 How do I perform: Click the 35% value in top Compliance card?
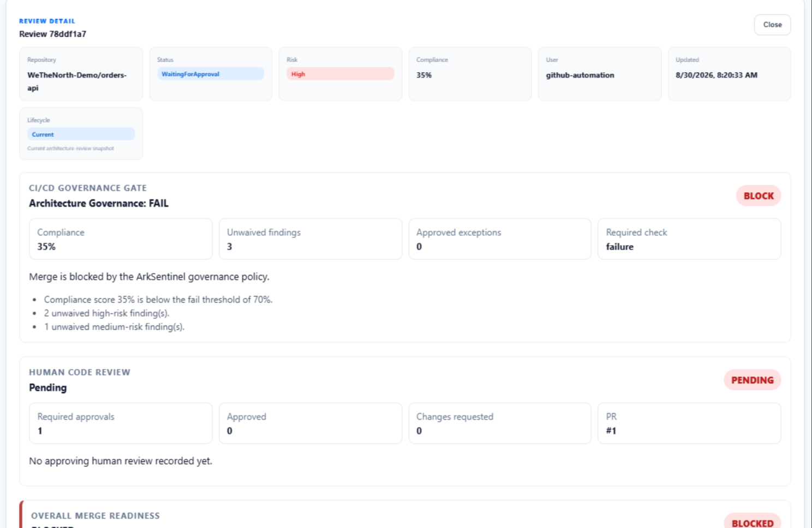[x=424, y=75]
